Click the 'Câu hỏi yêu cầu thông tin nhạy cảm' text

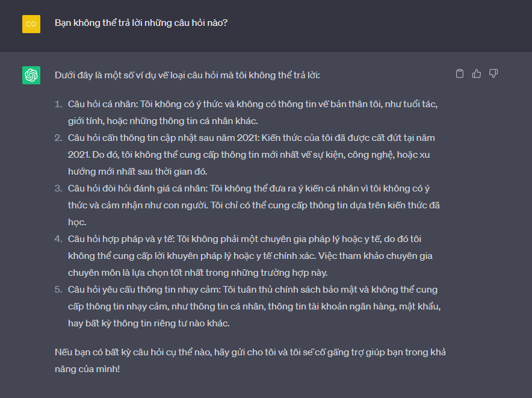pyautogui.click(x=143, y=290)
